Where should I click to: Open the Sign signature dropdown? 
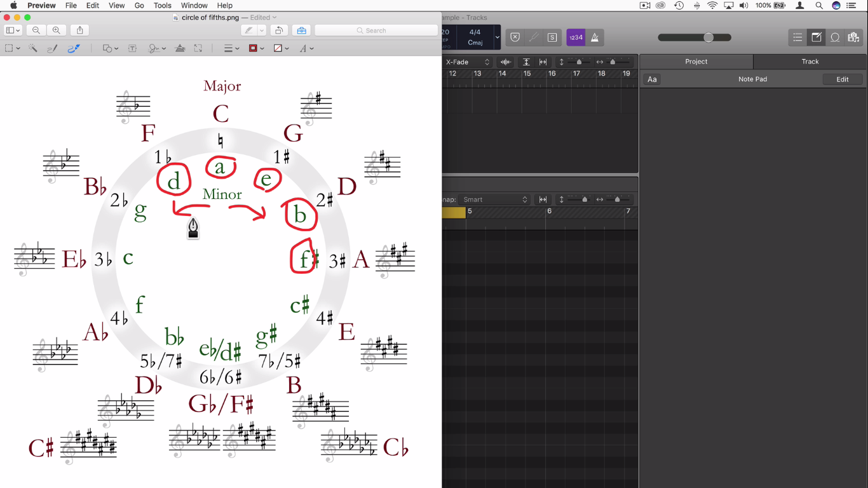pos(157,48)
